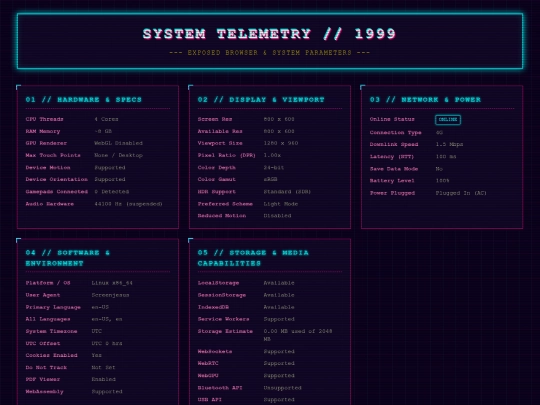This screenshot has width=540, height=405.
Task: Click the 'Available Res' label
Action: point(220,131)
